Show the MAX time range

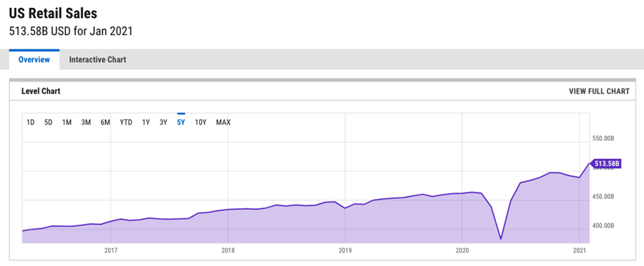point(223,122)
